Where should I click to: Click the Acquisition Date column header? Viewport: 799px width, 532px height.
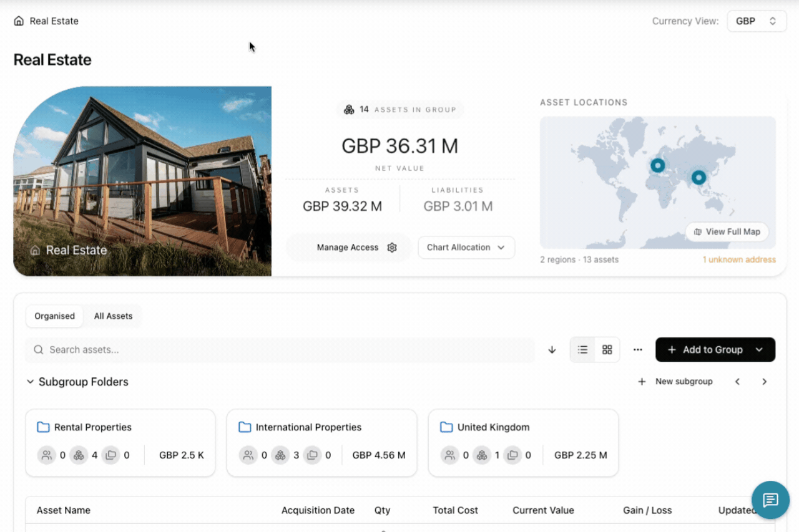tap(318, 510)
